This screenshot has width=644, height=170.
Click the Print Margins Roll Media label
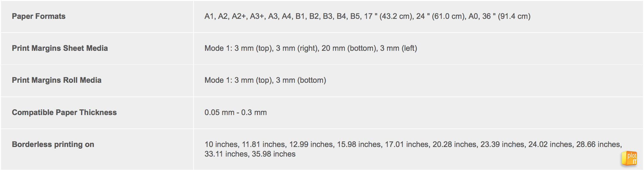coord(56,80)
